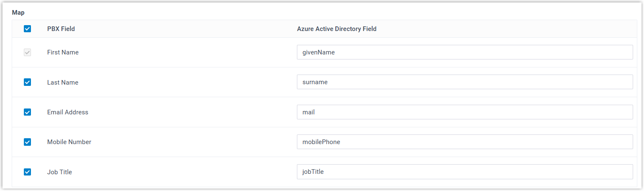Click the First Name row label

pyautogui.click(x=63, y=52)
